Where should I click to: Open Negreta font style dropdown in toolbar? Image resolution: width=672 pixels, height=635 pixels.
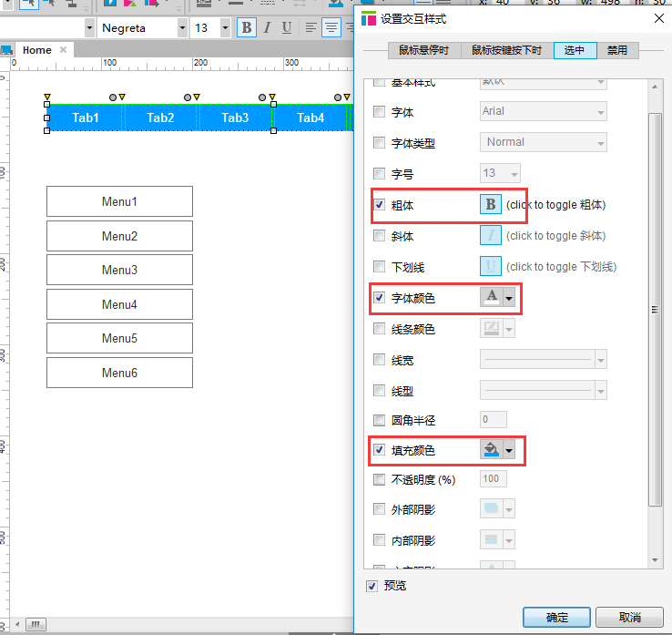pos(183,28)
